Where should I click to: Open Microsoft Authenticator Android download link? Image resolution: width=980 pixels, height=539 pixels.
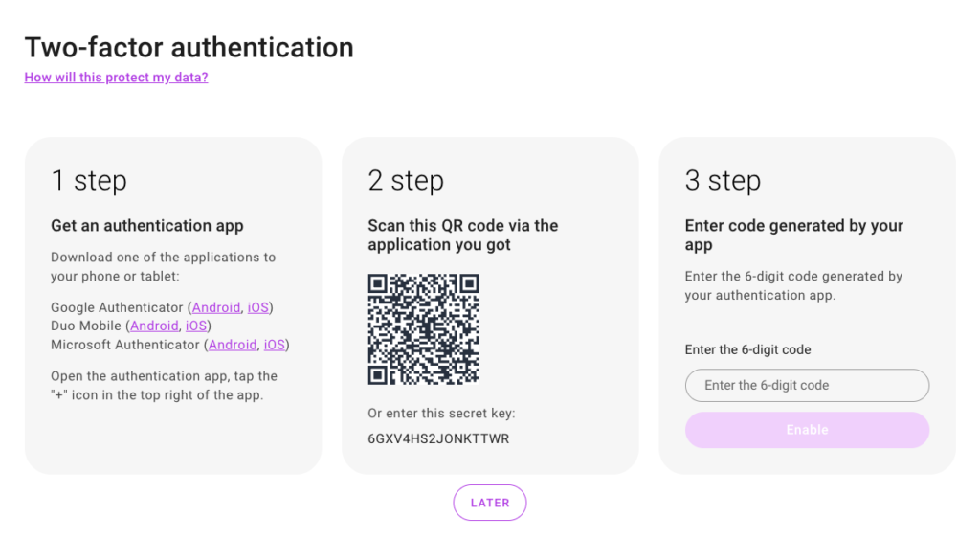pyautogui.click(x=233, y=345)
